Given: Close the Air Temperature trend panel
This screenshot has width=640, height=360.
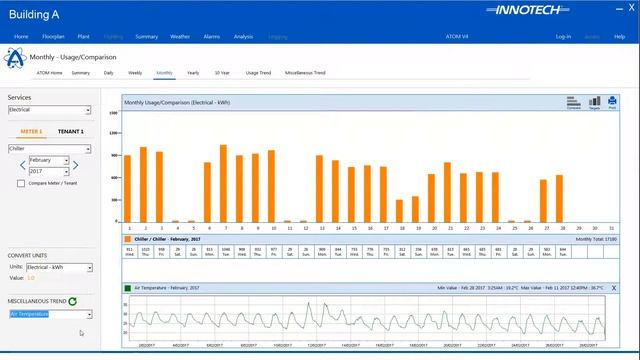Looking at the screenshot, I should coord(613,288).
